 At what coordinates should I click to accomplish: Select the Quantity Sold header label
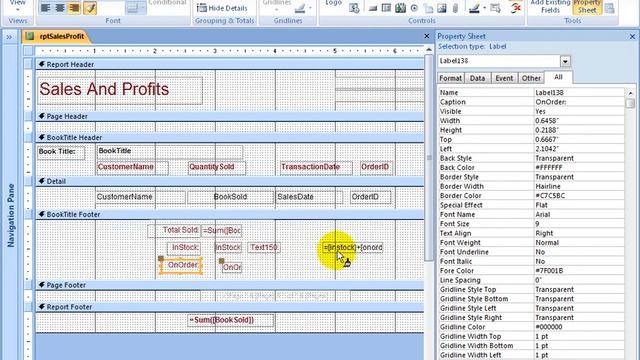[x=217, y=167]
